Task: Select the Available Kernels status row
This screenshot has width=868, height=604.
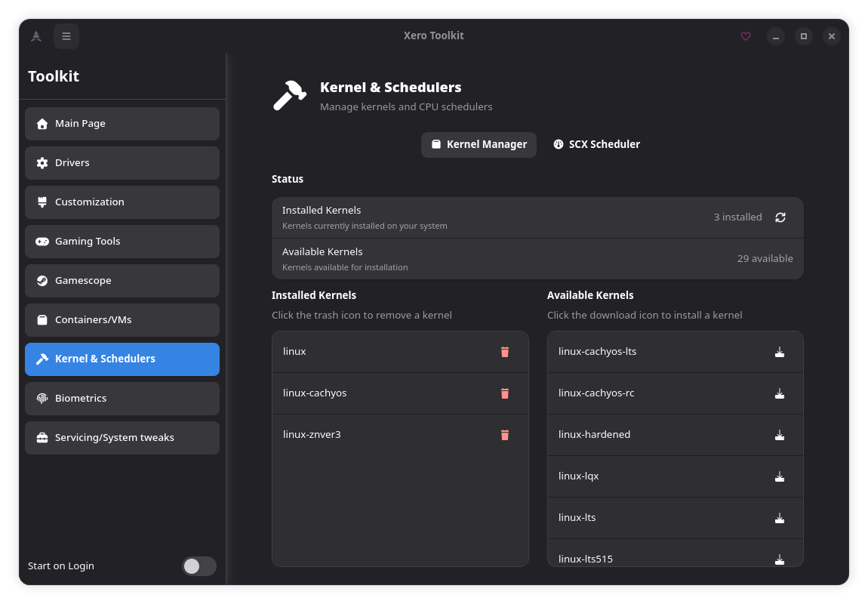Action: click(x=537, y=259)
